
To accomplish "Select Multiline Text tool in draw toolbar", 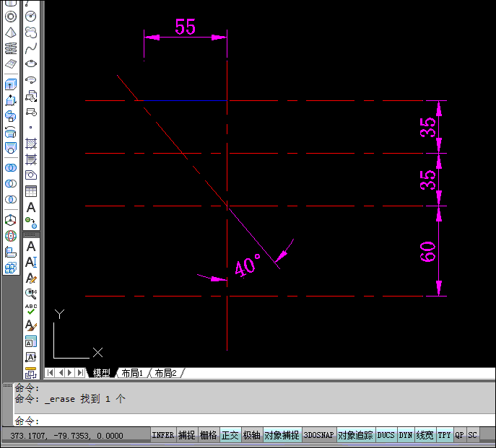I will tap(31, 207).
